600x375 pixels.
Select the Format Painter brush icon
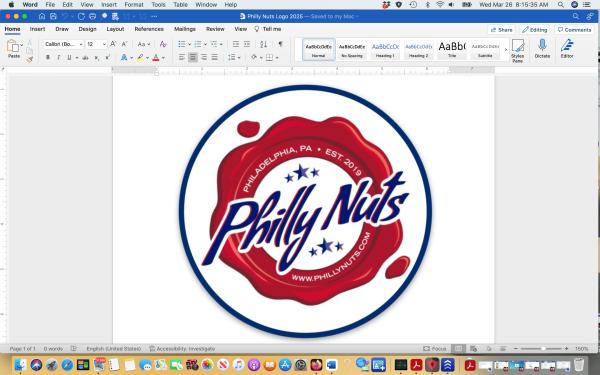[x=29, y=59]
